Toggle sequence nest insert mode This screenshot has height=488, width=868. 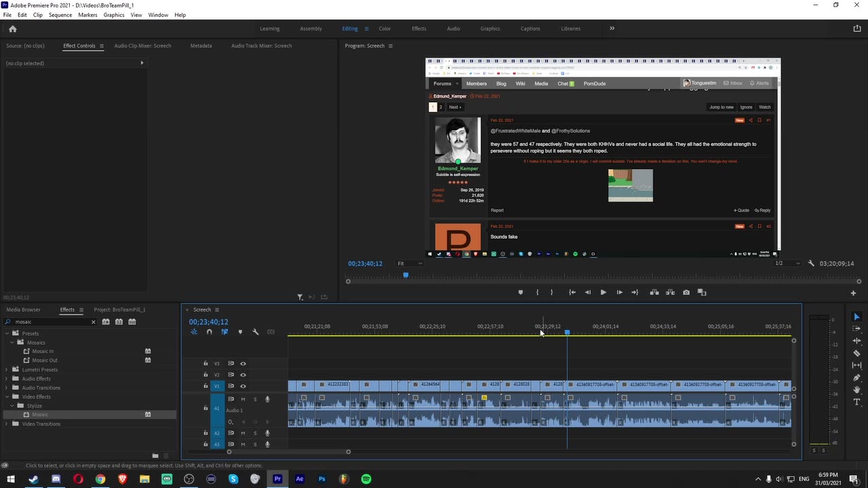pyautogui.click(x=194, y=331)
